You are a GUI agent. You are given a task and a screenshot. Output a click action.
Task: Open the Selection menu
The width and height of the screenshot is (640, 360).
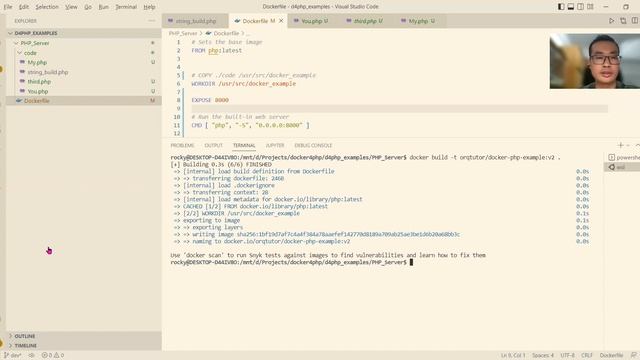[47, 7]
